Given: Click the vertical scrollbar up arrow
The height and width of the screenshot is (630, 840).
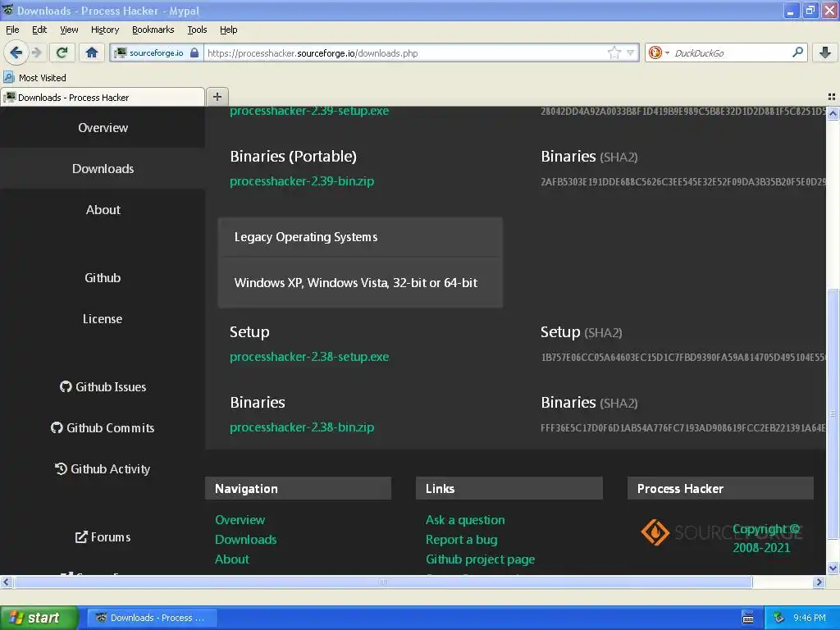Looking at the screenshot, I should pos(833,113).
